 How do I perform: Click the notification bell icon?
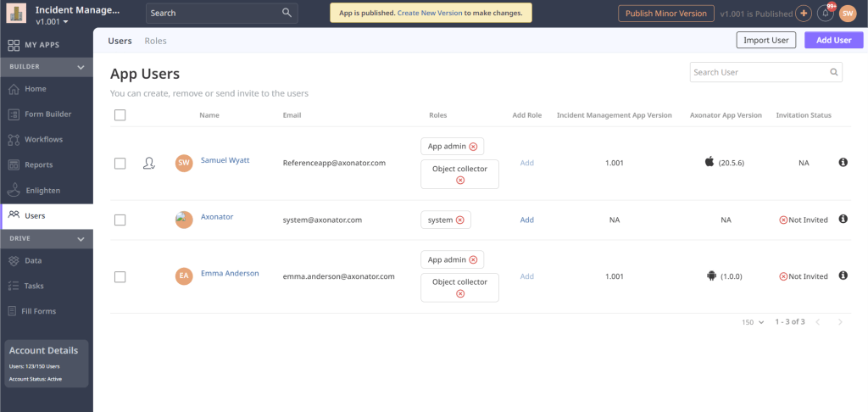[825, 14]
